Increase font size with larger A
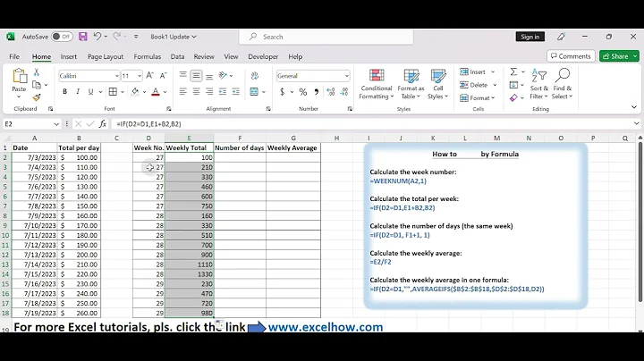644x361 pixels. coord(150,75)
